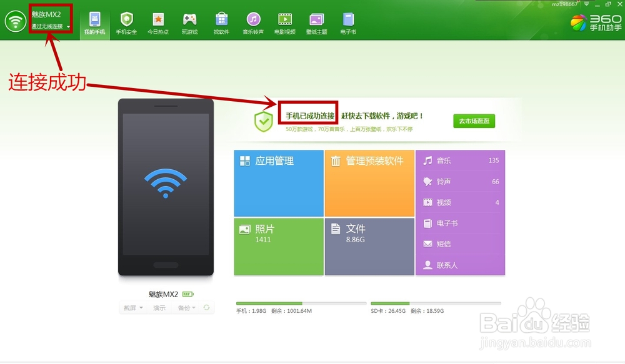Screen dimensions: 625x364
Task: Open 电子书 book section in top bar
Action: point(348,24)
